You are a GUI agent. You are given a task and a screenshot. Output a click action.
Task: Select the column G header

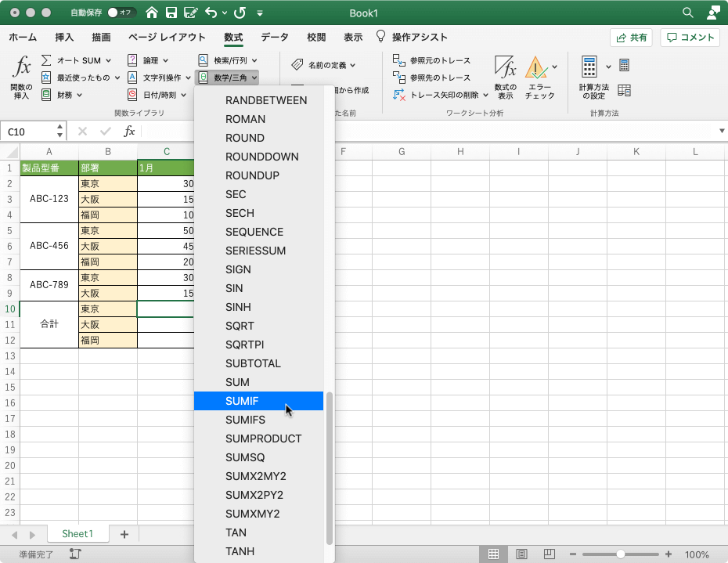click(x=402, y=151)
